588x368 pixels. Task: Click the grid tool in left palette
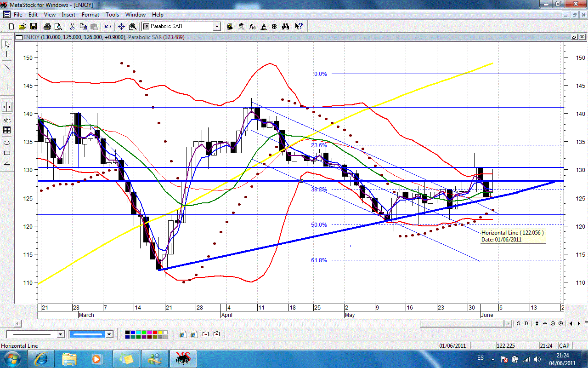click(x=7, y=130)
